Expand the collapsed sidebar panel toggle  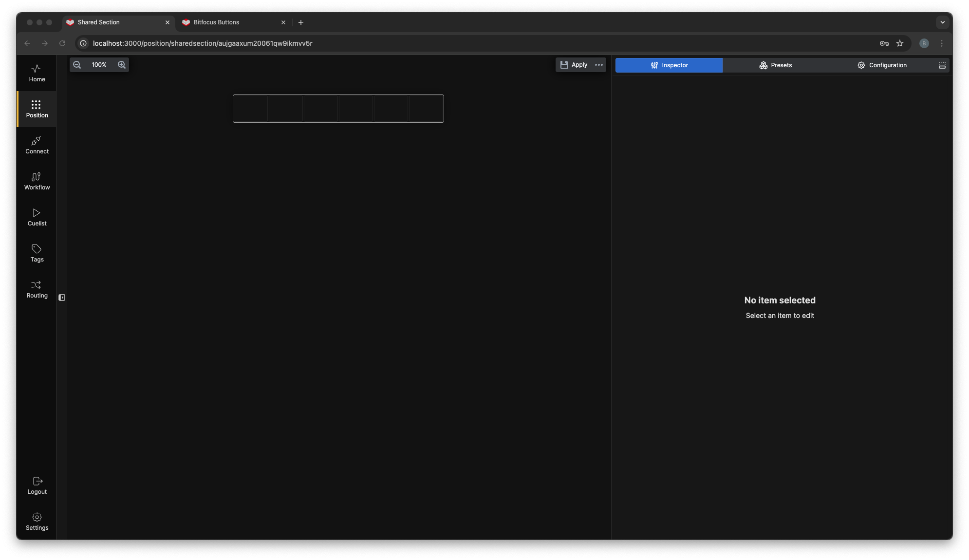pyautogui.click(x=62, y=298)
